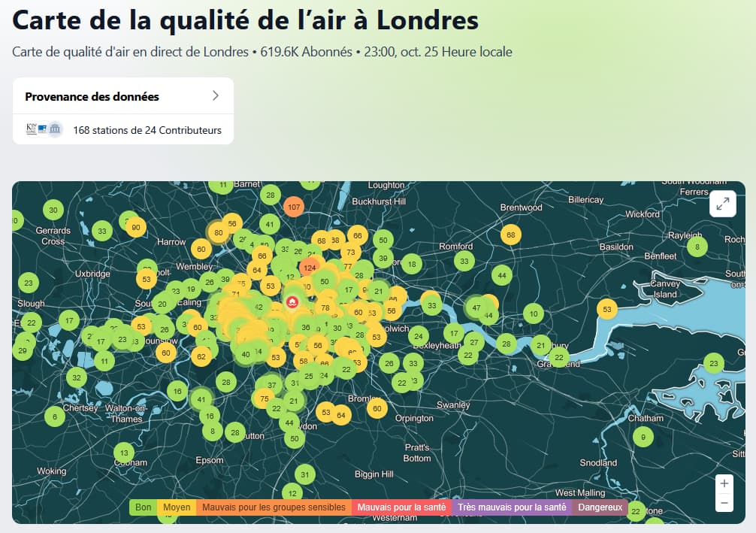Image resolution: width=756 pixels, height=533 pixels.
Task: Expand the map to fullscreen
Action: (723, 204)
